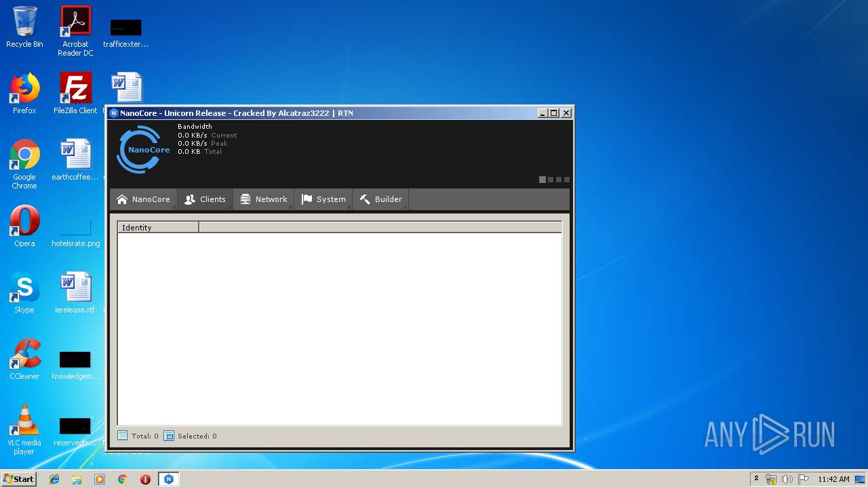
Task: Open Windows Explorer from the taskbar
Action: coord(77,479)
